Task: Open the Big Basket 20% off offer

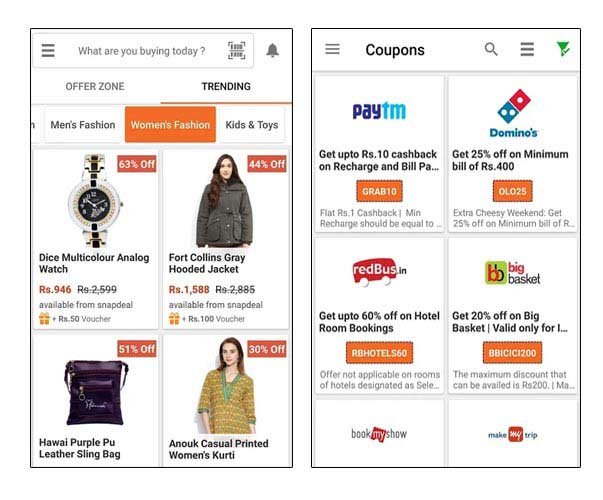Action: (513, 316)
